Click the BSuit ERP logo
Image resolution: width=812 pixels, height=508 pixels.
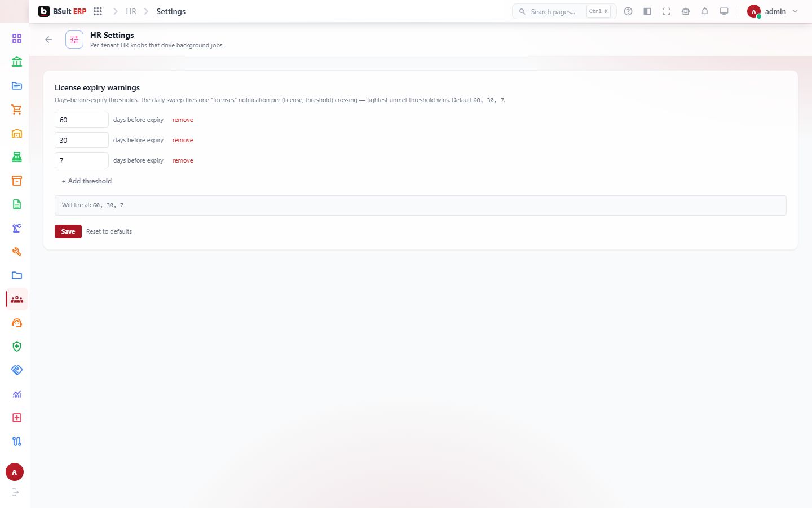click(63, 11)
